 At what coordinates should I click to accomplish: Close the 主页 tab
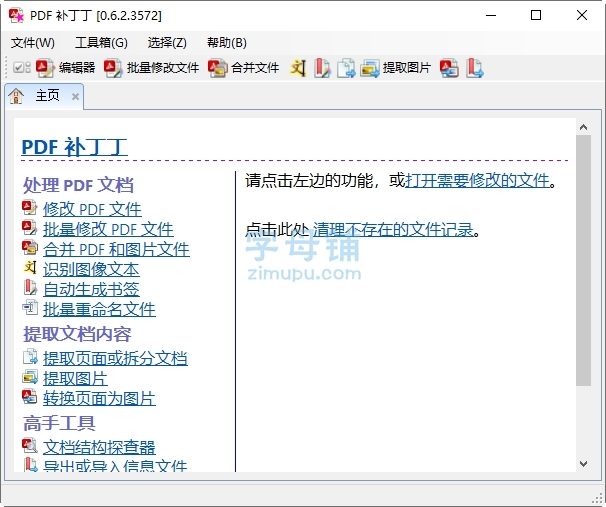pyautogui.click(x=75, y=96)
